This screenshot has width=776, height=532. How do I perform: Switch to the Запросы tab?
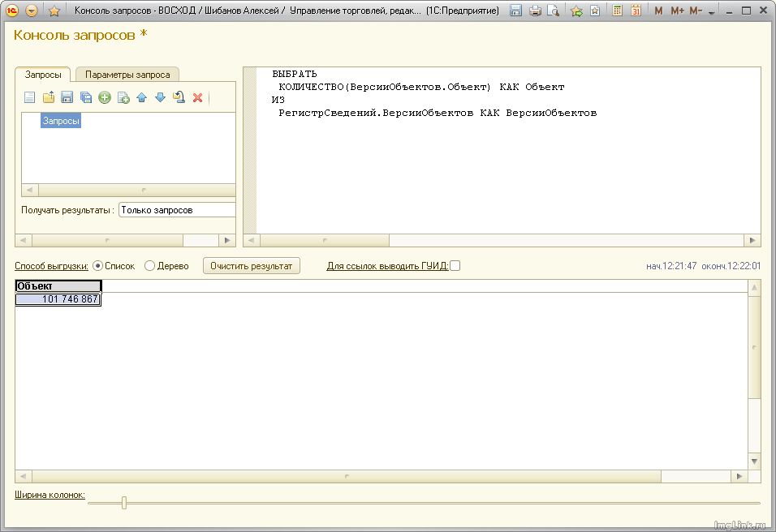coord(43,75)
